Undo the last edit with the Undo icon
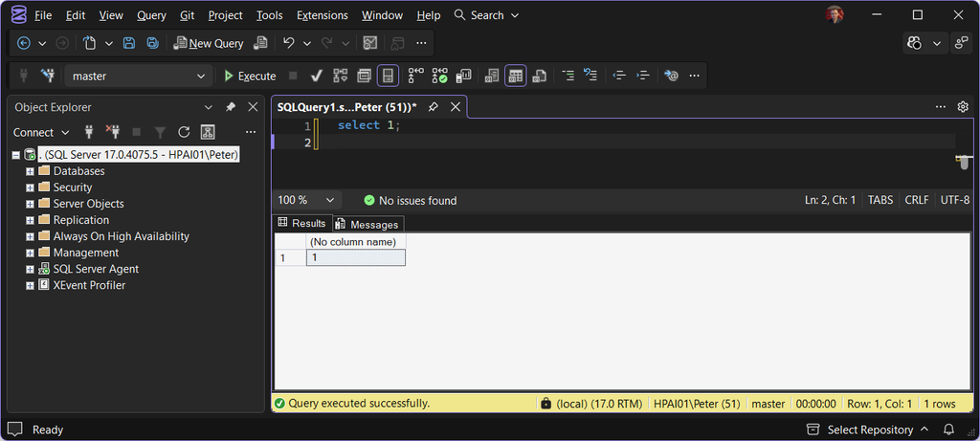This screenshot has width=980, height=441. 288,43
